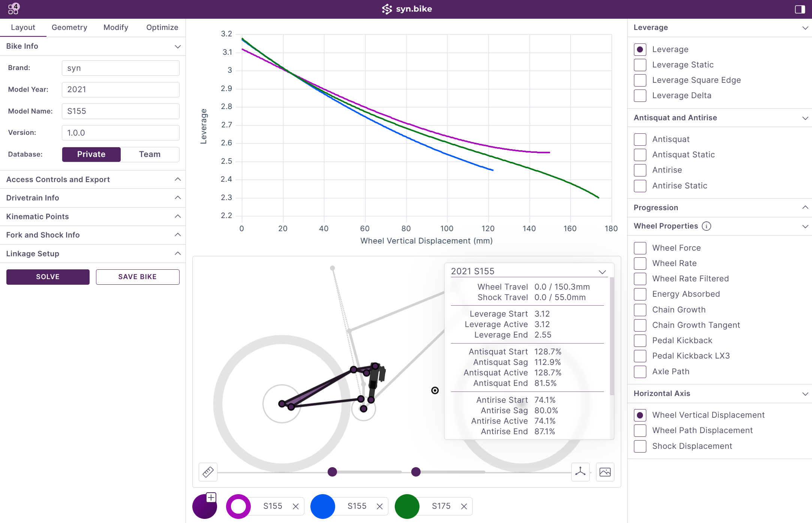Check the Wheel Rate option
This screenshot has width=812, height=523.
click(640, 263)
